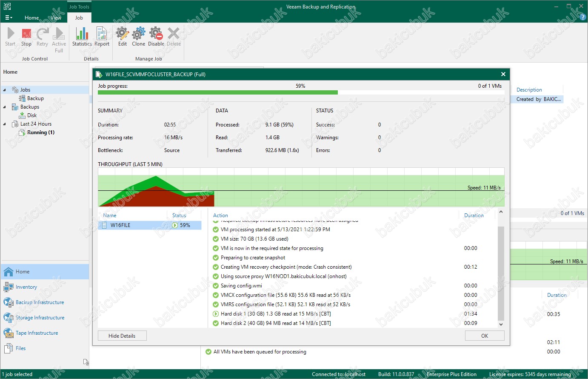Open the Home navigation view
This screenshot has width=588, height=379.
click(45, 272)
